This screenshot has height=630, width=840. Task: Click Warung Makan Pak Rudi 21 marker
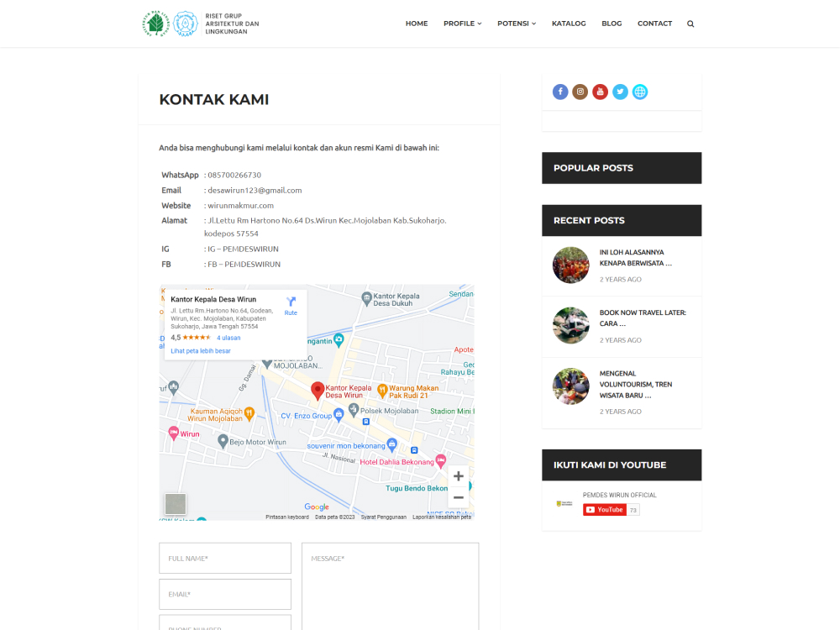coord(382,391)
